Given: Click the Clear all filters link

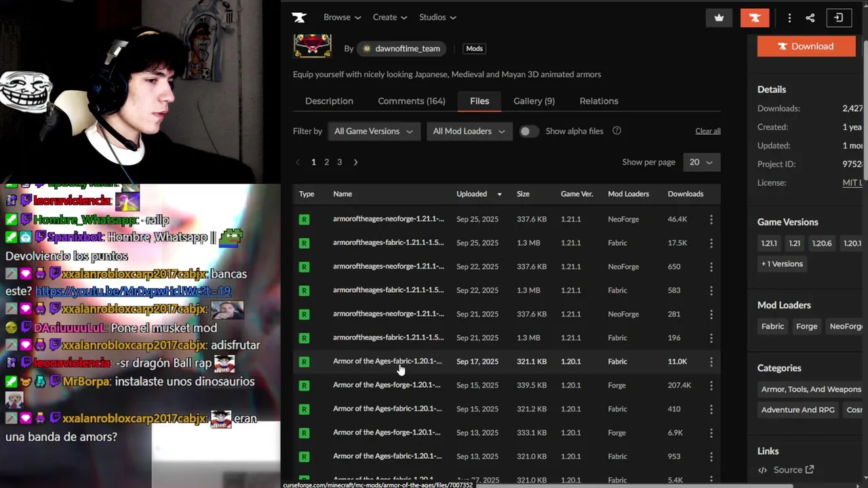Looking at the screenshot, I should click(x=707, y=131).
